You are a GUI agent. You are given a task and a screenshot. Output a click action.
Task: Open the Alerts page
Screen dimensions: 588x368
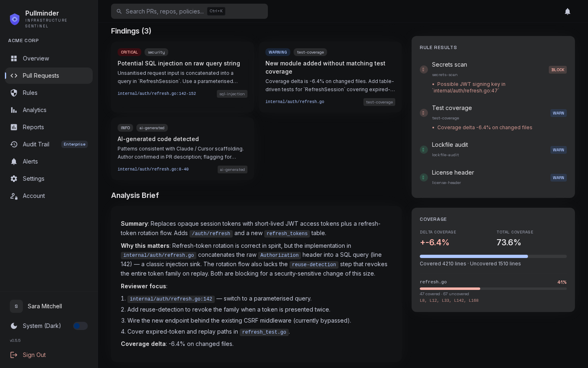tap(49, 162)
